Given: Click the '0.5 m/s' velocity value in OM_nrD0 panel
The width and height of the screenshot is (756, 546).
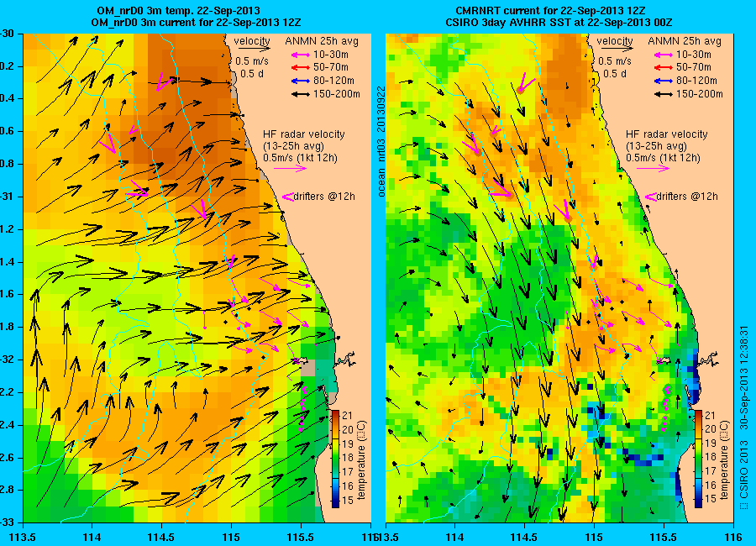Looking at the screenshot, I should click(x=252, y=61).
